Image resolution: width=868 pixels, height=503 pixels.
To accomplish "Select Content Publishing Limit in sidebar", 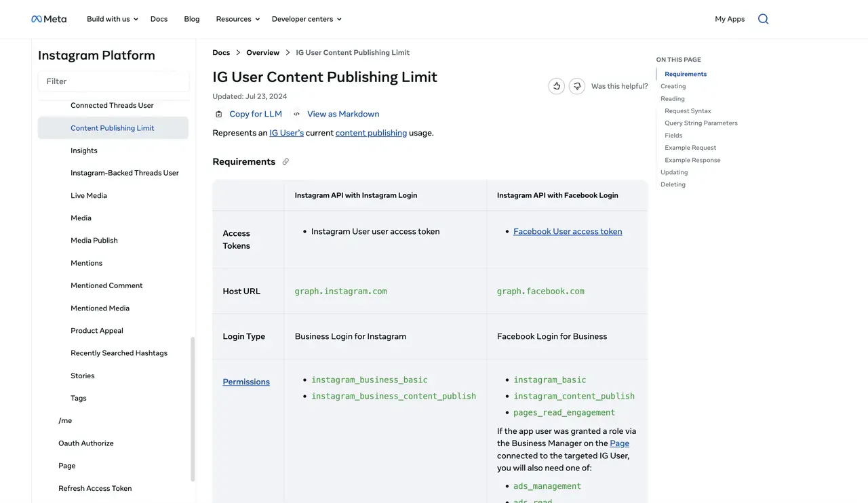I will click(113, 128).
